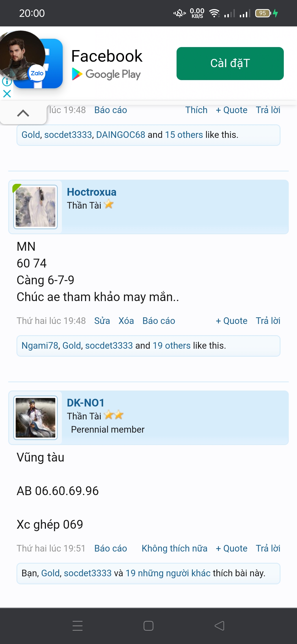
Task: Add Hoctroxua's post to + Quote
Action: [232, 321]
